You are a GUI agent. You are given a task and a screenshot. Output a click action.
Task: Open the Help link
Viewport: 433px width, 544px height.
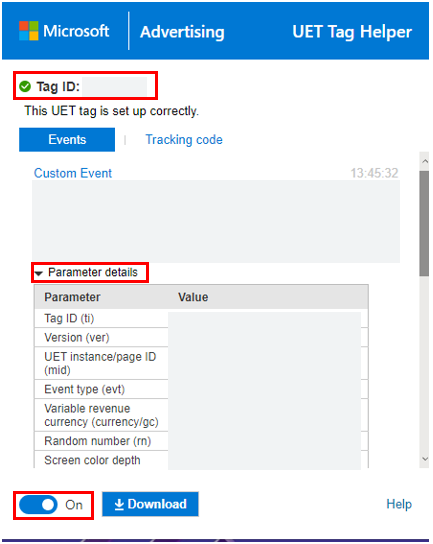399,504
